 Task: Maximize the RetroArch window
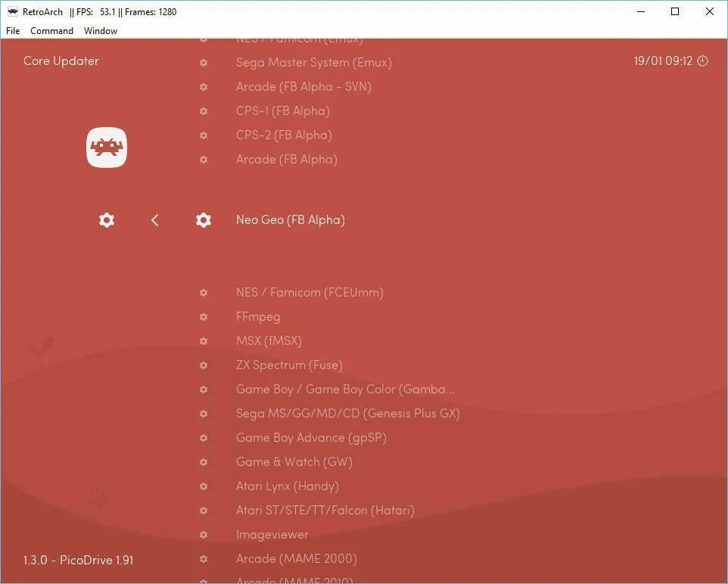tap(675, 11)
